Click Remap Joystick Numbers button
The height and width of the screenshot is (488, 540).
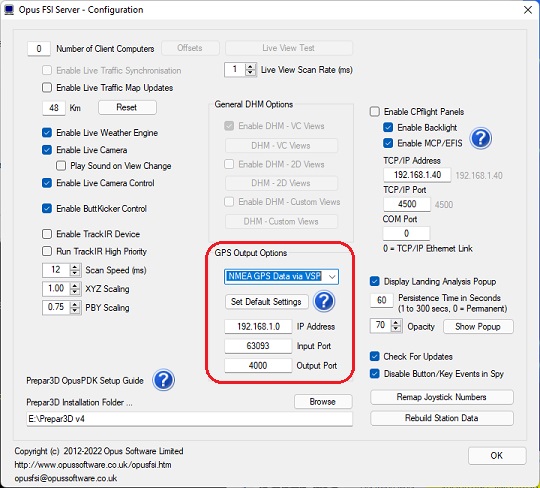pyautogui.click(x=442, y=397)
